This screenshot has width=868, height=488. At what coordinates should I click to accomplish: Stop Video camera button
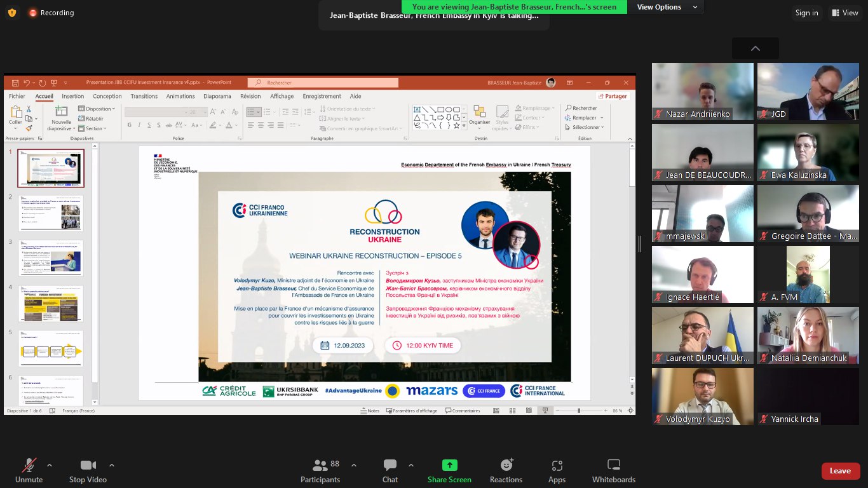click(x=88, y=470)
